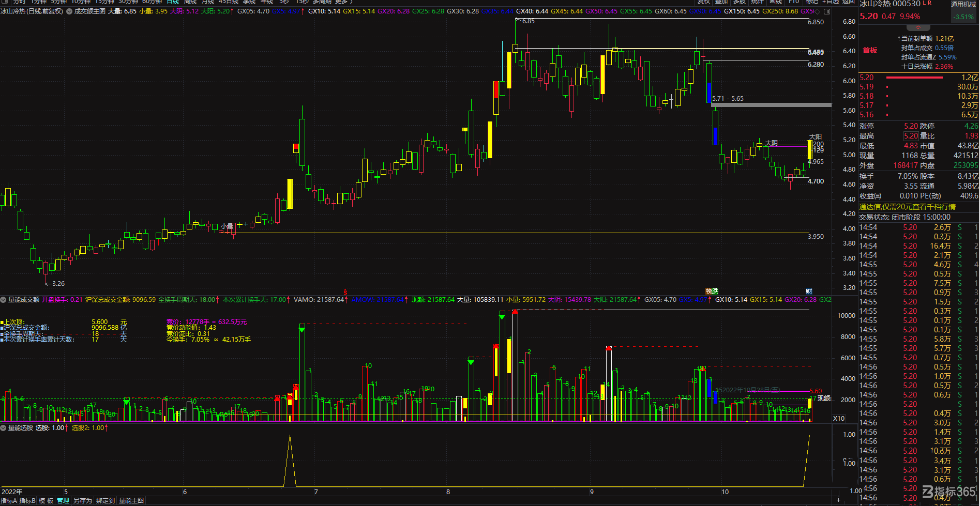This screenshot has height=506, width=980.
Task: Open the 量能成交额 indicator panel menu
Action: click(3, 300)
